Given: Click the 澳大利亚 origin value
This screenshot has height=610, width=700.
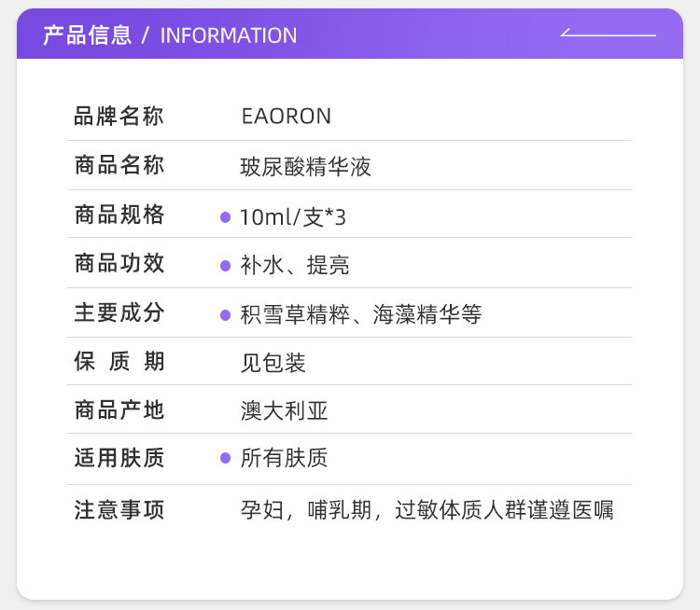Looking at the screenshot, I should click(x=285, y=410).
